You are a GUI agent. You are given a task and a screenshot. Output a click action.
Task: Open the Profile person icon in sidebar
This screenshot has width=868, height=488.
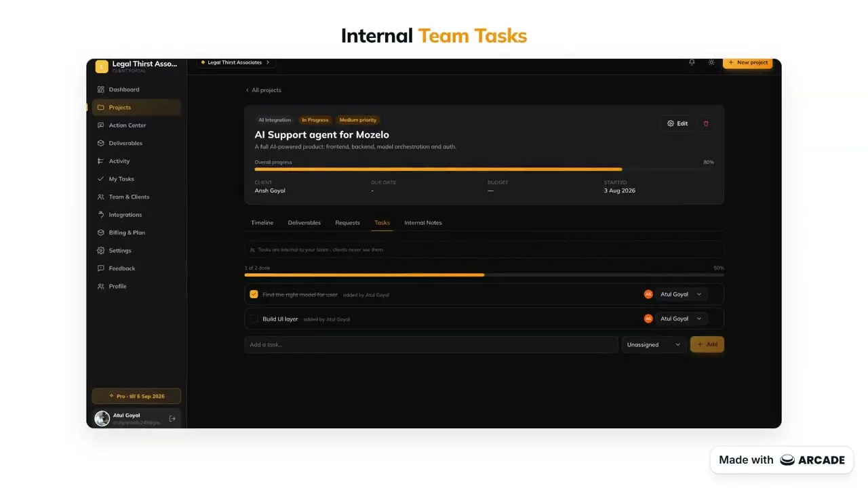click(100, 287)
